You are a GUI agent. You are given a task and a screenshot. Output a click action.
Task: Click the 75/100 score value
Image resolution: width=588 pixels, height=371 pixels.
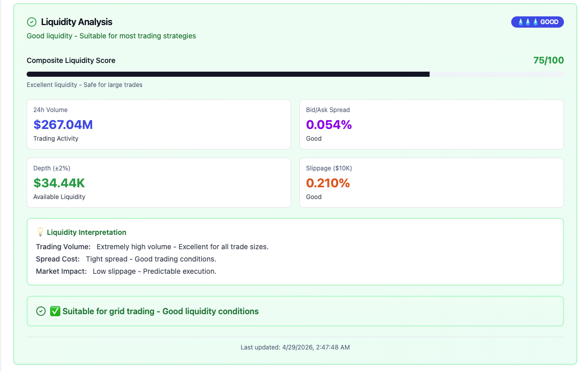[548, 60]
